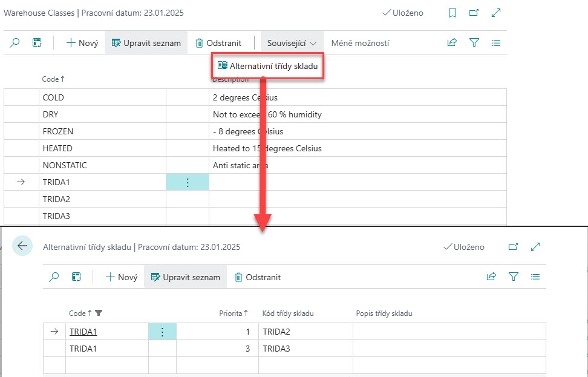
Task: Click the share icon in upper toolbar
Action: click(x=452, y=43)
